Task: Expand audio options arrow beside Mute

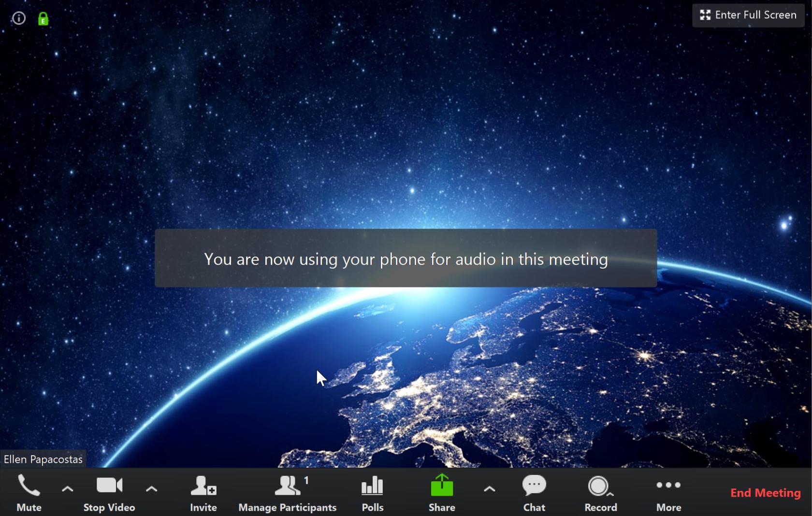Action: 68,489
